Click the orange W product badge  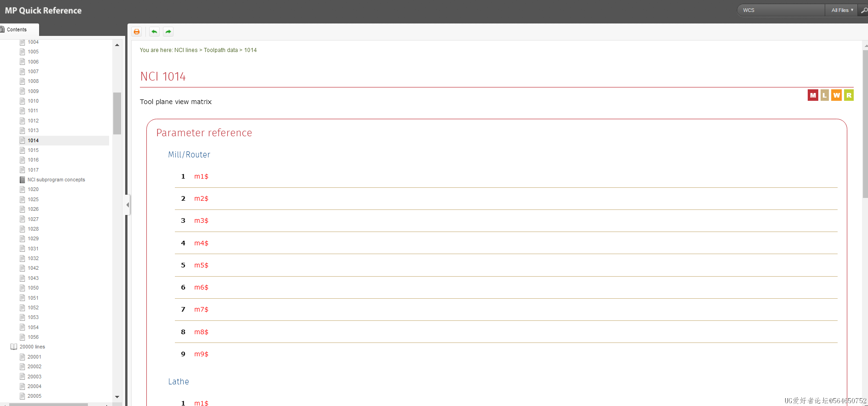click(x=836, y=95)
